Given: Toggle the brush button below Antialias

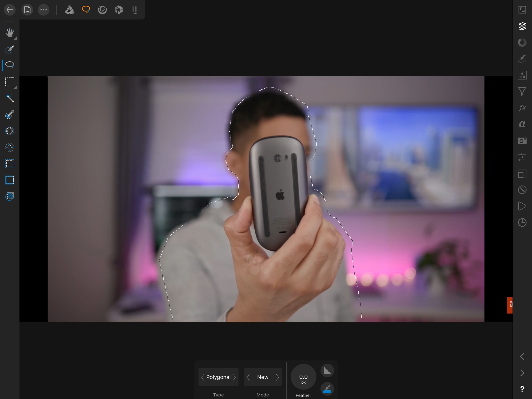Looking at the screenshot, I should (x=327, y=389).
